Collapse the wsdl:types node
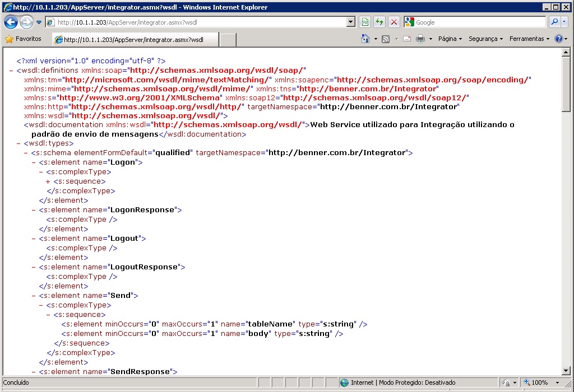 pyautogui.click(x=12, y=143)
